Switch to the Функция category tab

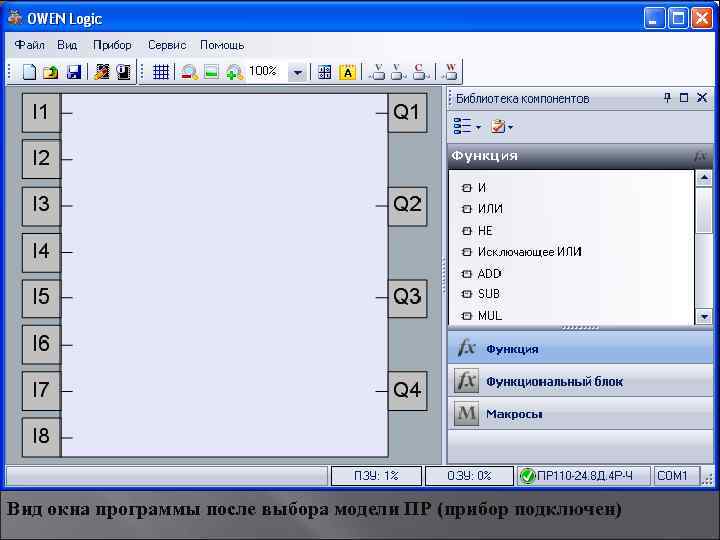(580, 349)
